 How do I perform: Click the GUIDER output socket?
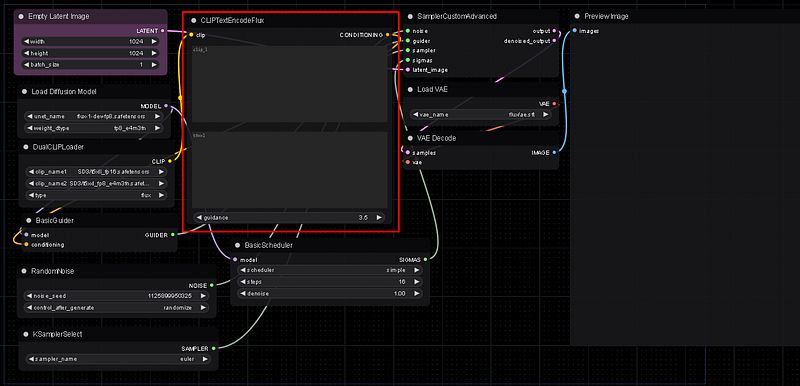coord(172,235)
